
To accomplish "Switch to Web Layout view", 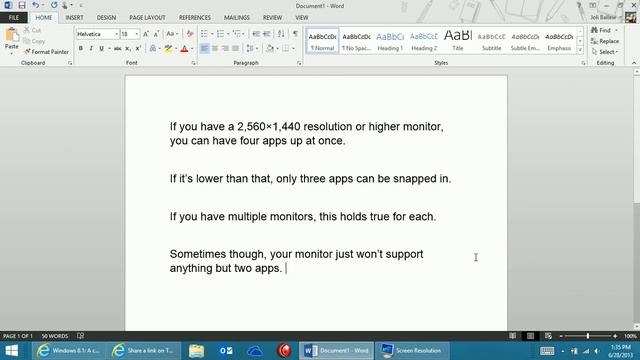I will (x=548, y=336).
